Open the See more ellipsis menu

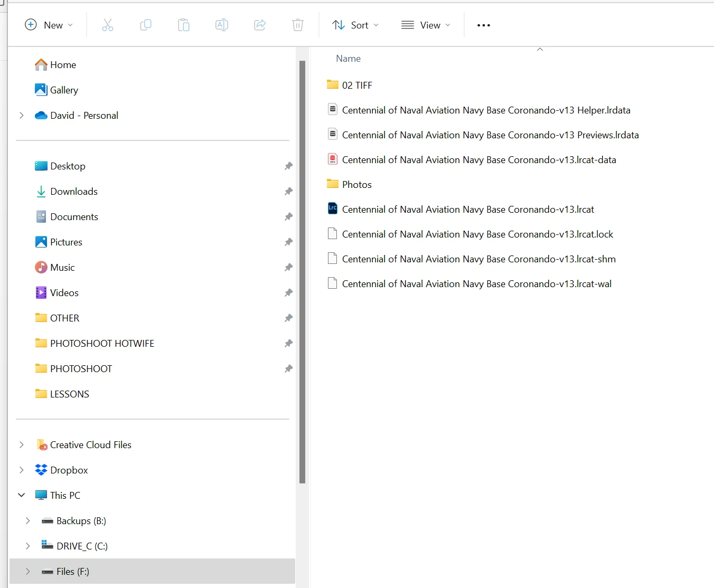(484, 25)
